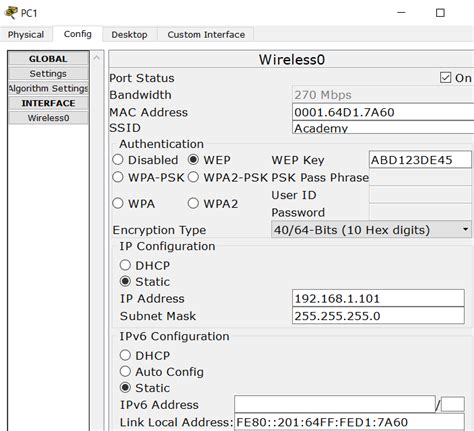Open Algorithm Settings in the sidebar

[48, 88]
